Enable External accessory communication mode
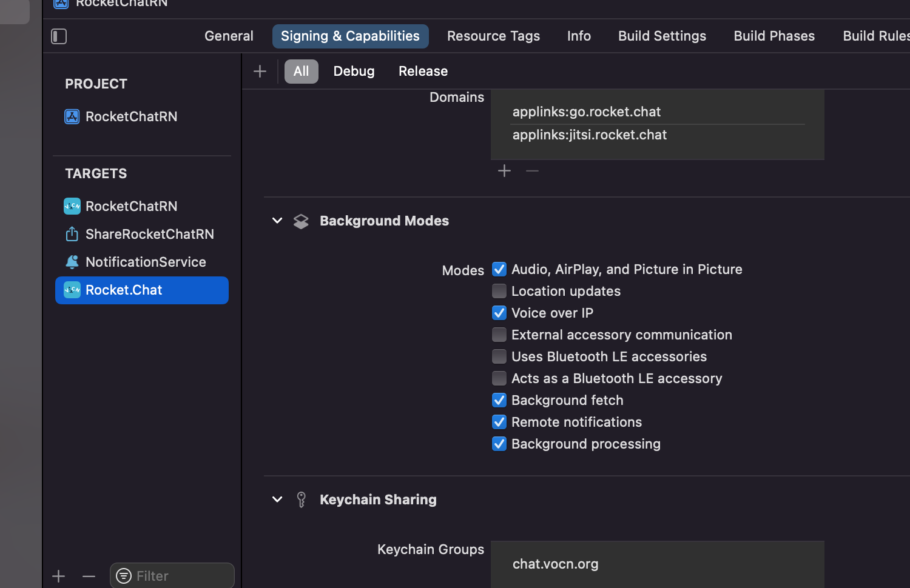Viewport: 910px width, 588px height. pyautogui.click(x=499, y=335)
